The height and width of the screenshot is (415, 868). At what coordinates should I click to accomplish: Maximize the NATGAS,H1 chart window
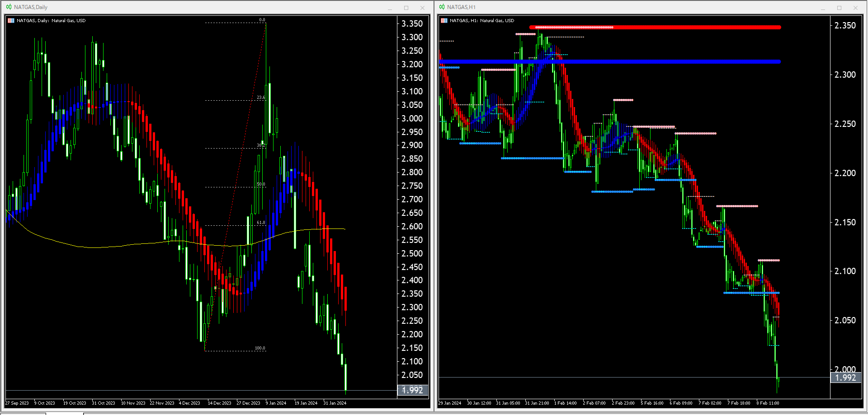pos(839,8)
